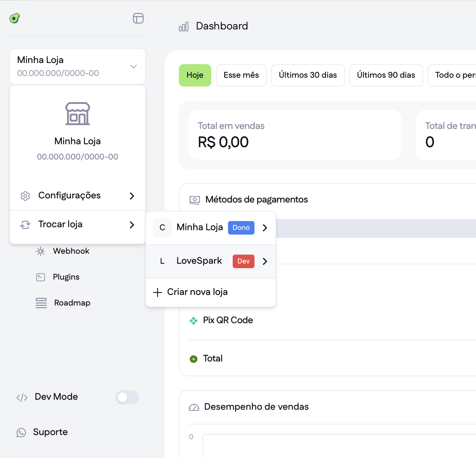Image resolution: width=476 pixels, height=458 pixels.
Task: Click the Roadmap list icon
Action: coord(41,303)
